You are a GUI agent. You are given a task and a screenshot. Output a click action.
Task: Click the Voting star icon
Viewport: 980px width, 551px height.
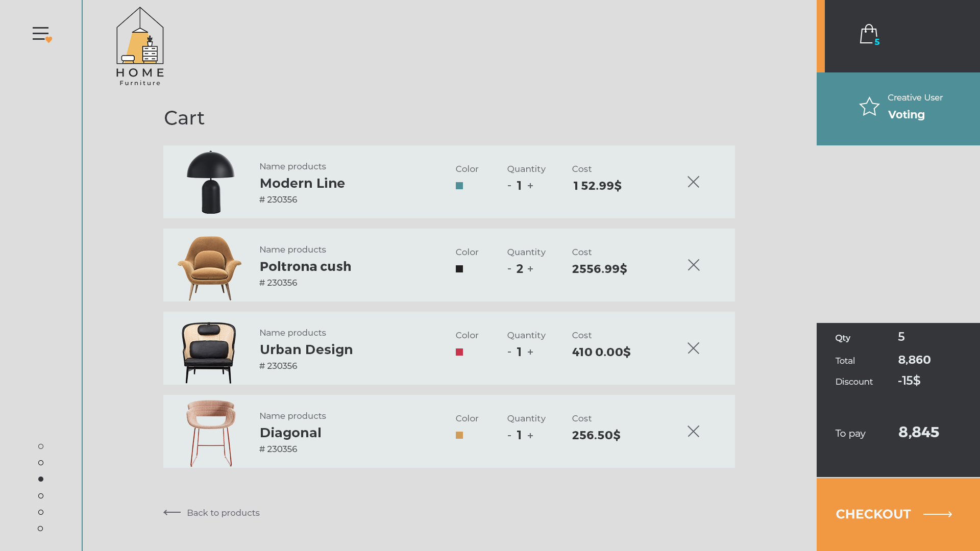pyautogui.click(x=869, y=106)
